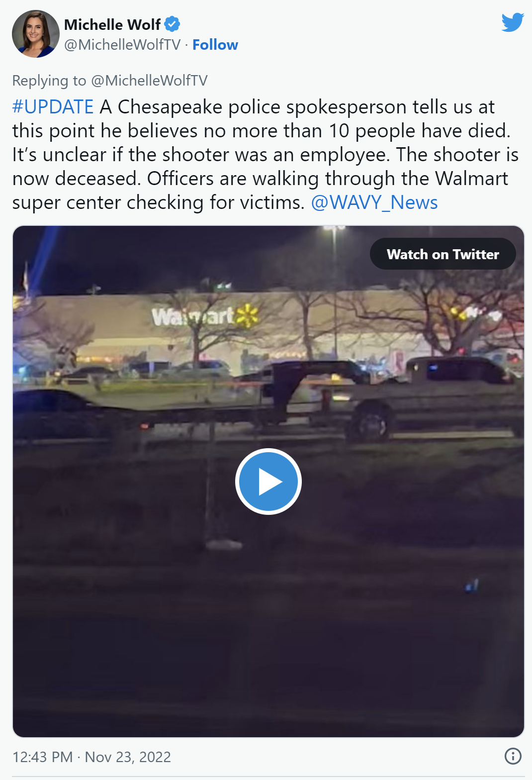Open the #UPDATE hashtag
This screenshot has height=780, width=532.
(x=53, y=107)
